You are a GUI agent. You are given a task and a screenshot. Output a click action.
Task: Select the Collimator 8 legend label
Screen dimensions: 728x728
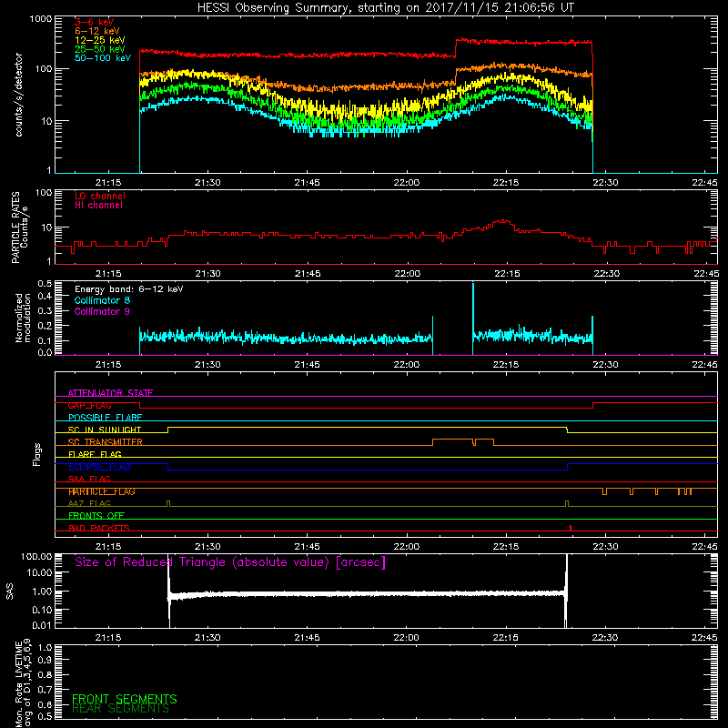[102, 300]
